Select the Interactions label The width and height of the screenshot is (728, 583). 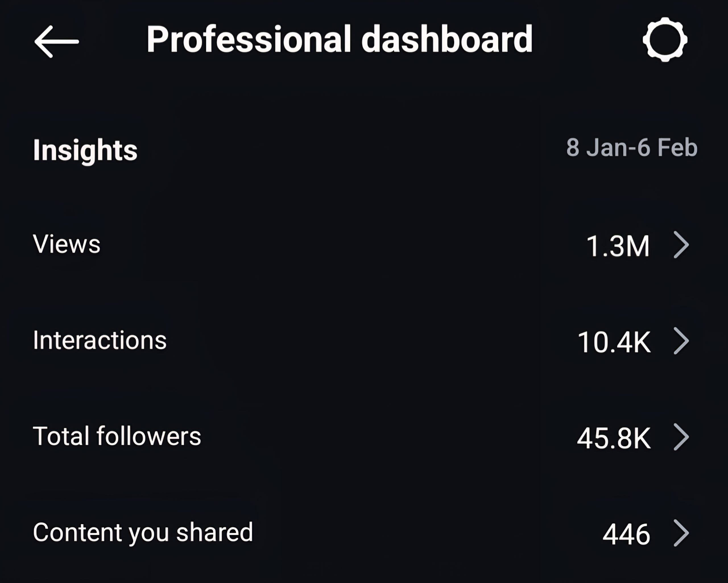(x=100, y=340)
